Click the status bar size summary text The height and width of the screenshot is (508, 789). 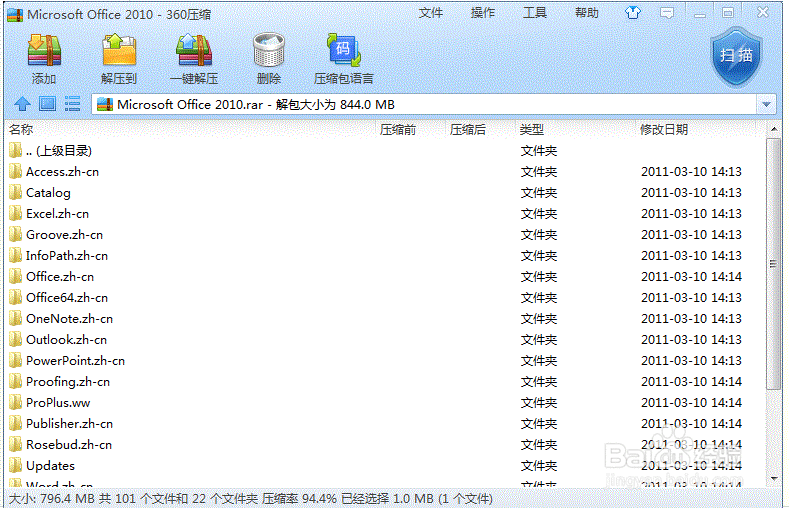coord(251,499)
